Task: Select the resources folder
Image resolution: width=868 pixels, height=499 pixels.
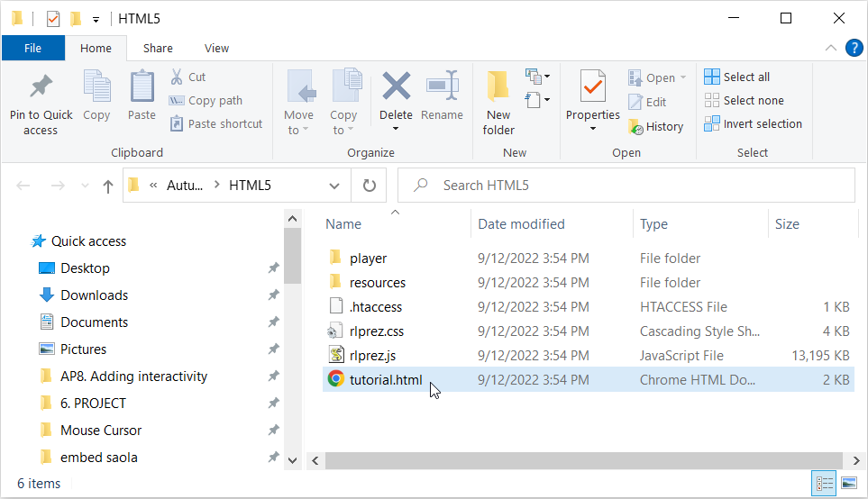Action: [588, 283]
